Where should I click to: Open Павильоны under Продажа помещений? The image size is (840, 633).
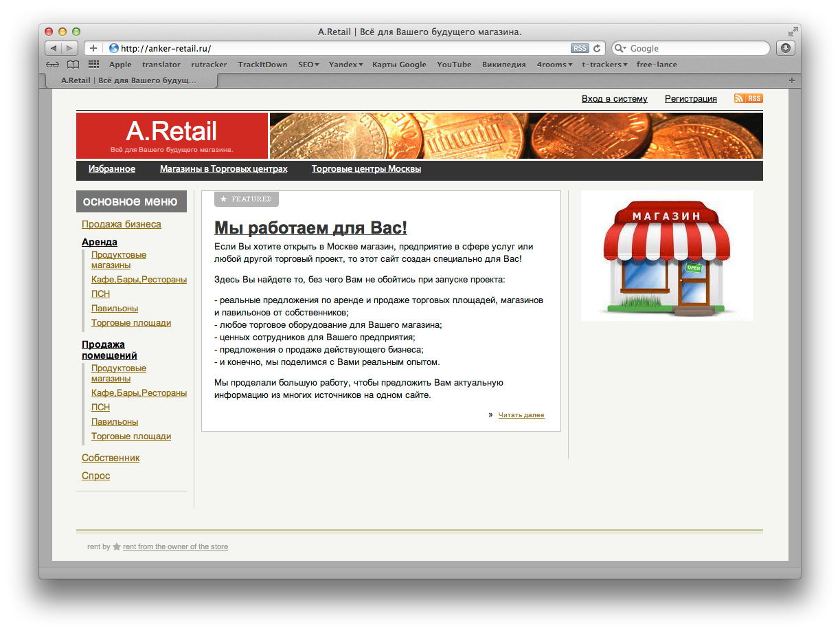(115, 422)
